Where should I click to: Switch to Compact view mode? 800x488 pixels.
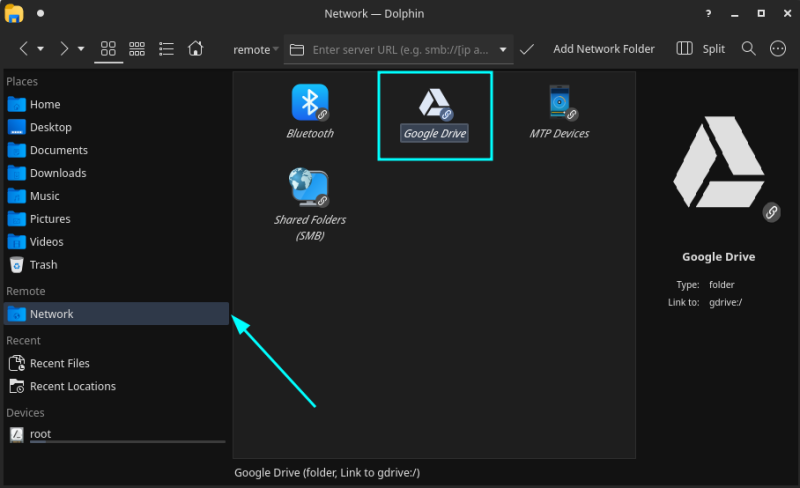coord(137,49)
